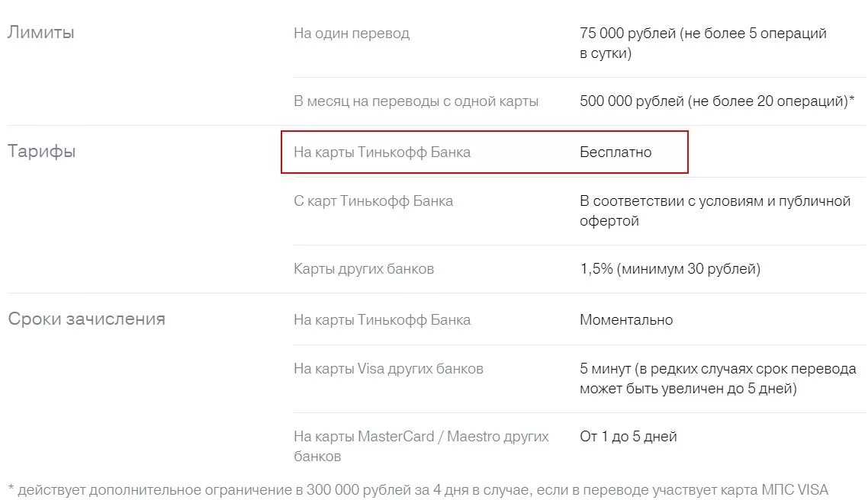Click the "Моментально" crediting time value
Image resolution: width=868 pixels, height=500 pixels.
pos(626,320)
